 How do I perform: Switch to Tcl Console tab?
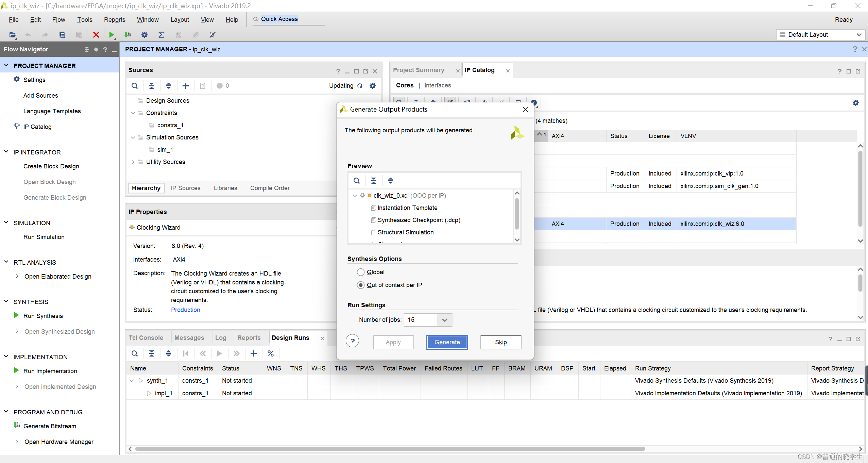146,338
